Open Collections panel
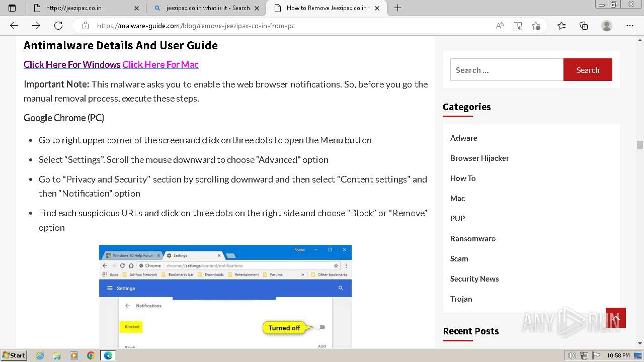 [x=584, y=26]
